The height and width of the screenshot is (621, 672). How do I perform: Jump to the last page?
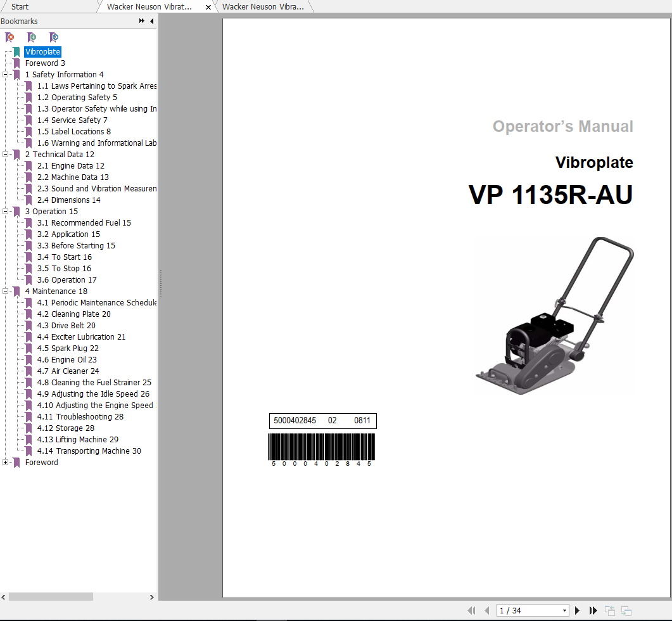593,610
